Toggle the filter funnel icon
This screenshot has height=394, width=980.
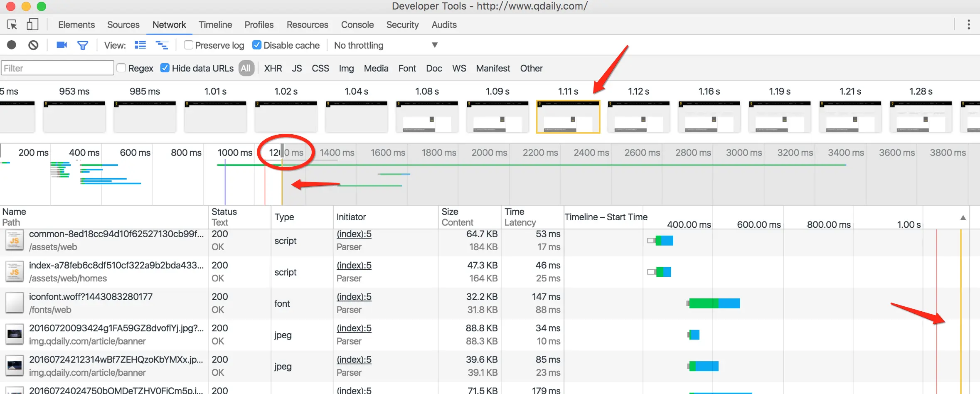83,45
